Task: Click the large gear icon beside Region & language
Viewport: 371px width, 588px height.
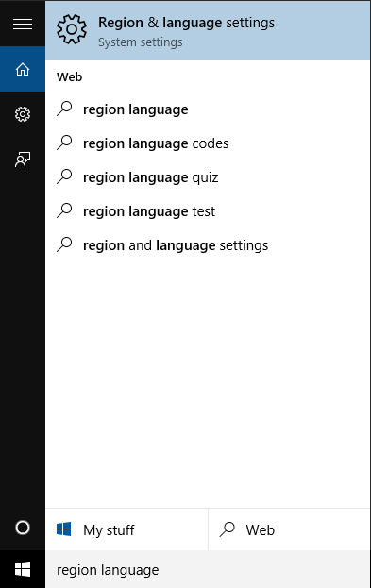Action: 72,29
